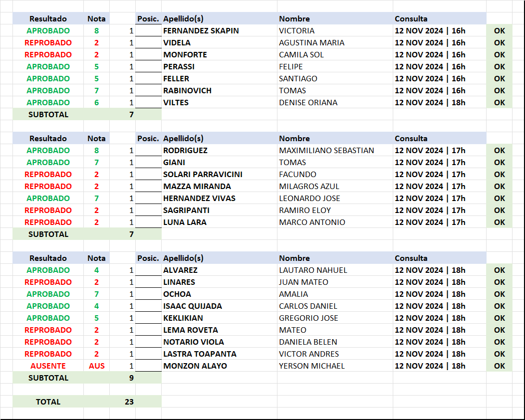Select the total value 23

pyautogui.click(x=129, y=402)
